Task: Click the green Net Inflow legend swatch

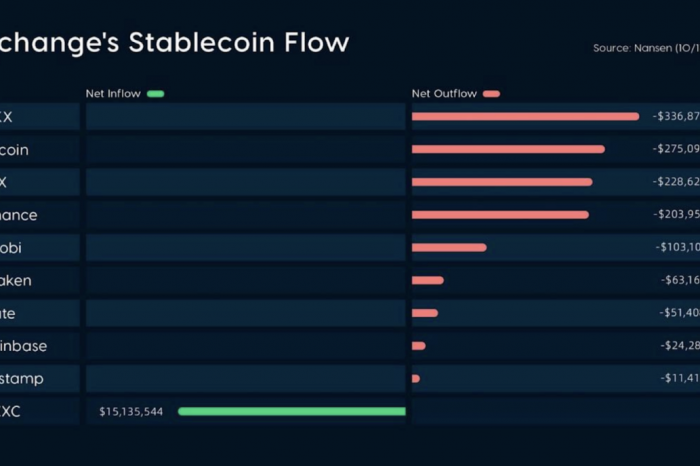Action: pyautogui.click(x=156, y=94)
